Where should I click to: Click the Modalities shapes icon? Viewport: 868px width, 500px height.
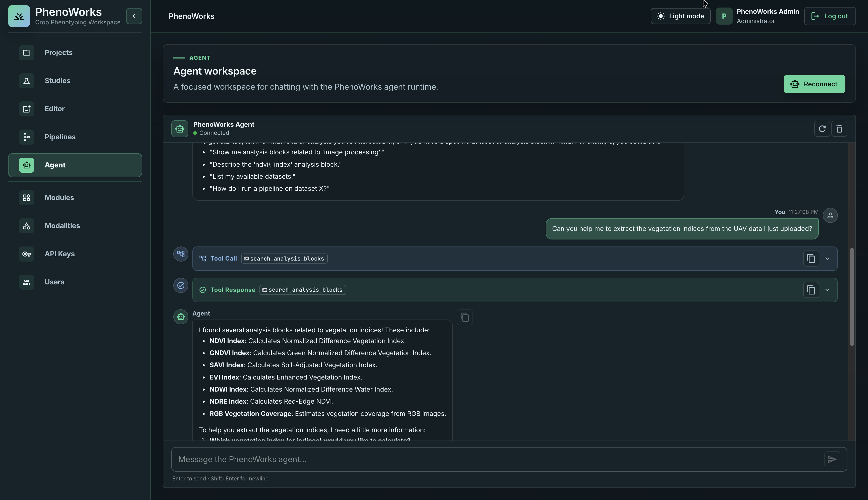(x=26, y=226)
